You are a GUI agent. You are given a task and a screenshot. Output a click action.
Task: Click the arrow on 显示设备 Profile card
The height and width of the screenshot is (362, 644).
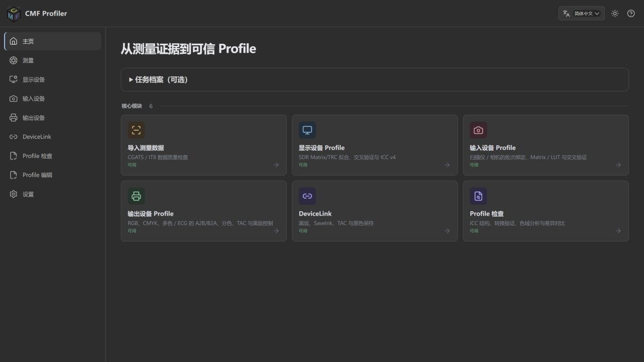pyautogui.click(x=447, y=165)
